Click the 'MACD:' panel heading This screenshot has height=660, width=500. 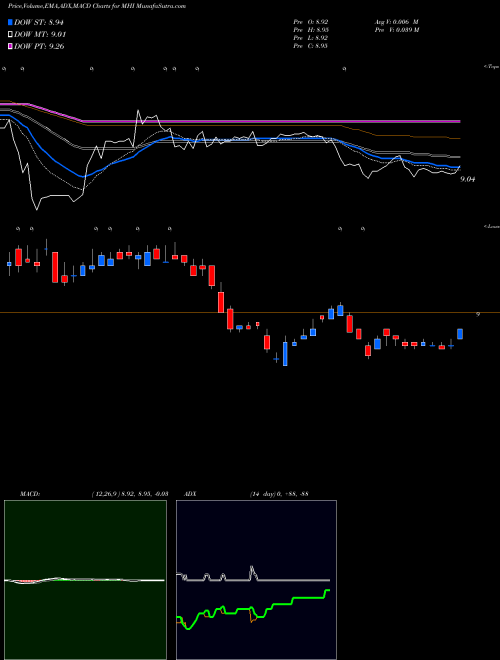pyautogui.click(x=30, y=494)
